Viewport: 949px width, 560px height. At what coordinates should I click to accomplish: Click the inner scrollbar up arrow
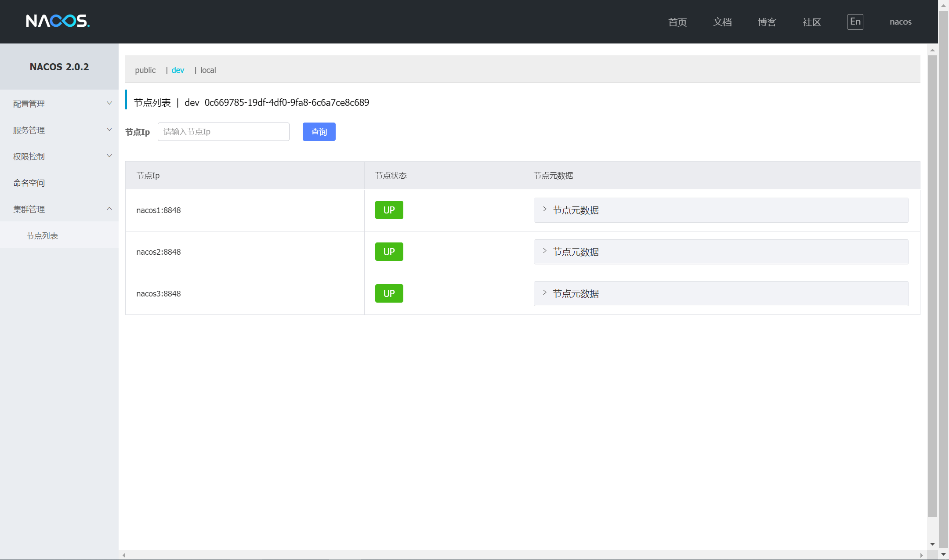[932, 50]
